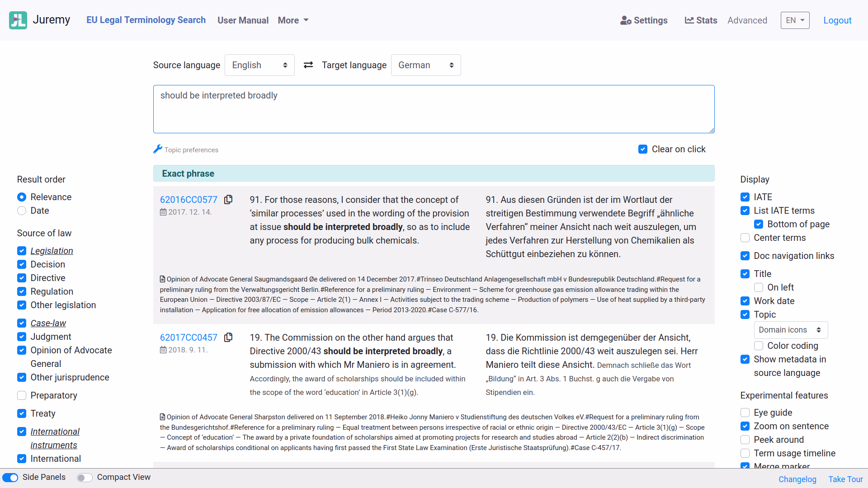Click the Settings users-gear icon
This screenshot has width=868, height=488.
tap(626, 20)
